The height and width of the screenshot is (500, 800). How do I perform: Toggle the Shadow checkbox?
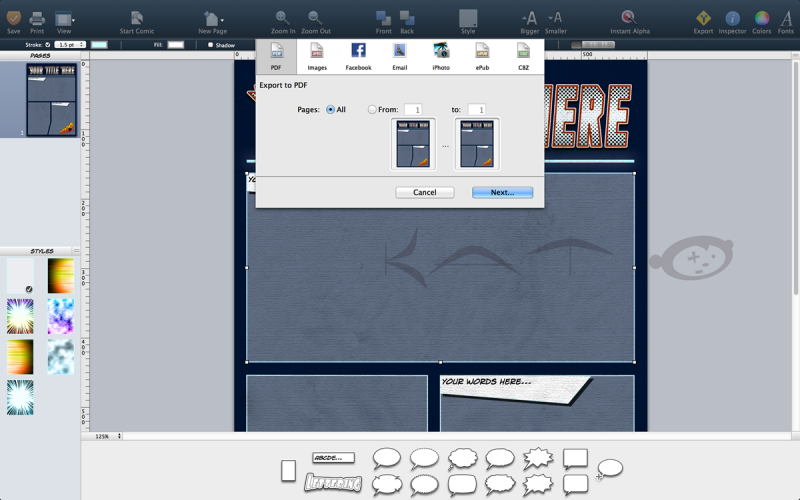pos(210,45)
